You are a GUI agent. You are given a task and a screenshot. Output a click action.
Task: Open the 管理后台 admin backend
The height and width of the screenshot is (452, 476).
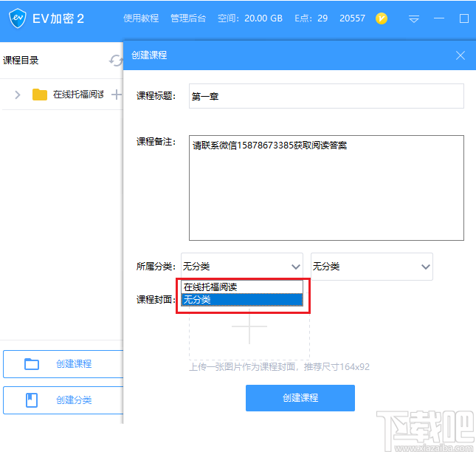tap(188, 18)
